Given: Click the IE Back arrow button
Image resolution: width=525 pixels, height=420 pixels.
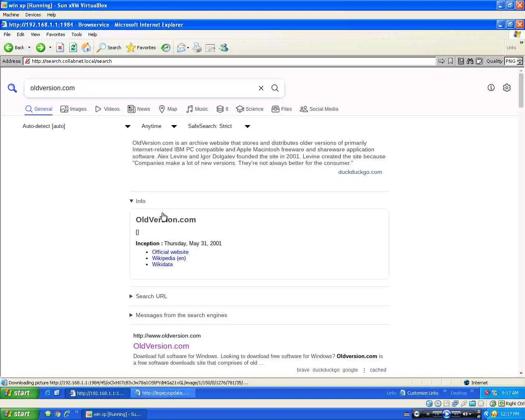Looking at the screenshot, I should 14,48.
